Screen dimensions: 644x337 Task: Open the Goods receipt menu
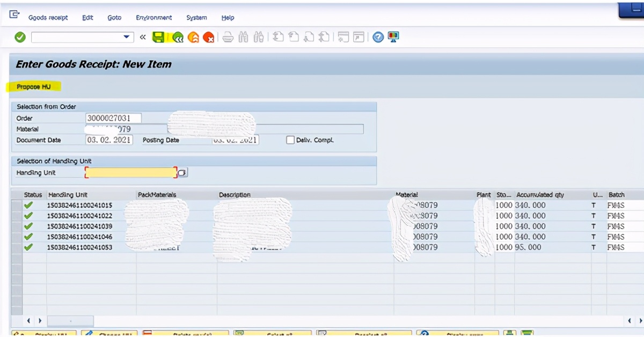pos(48,18)
